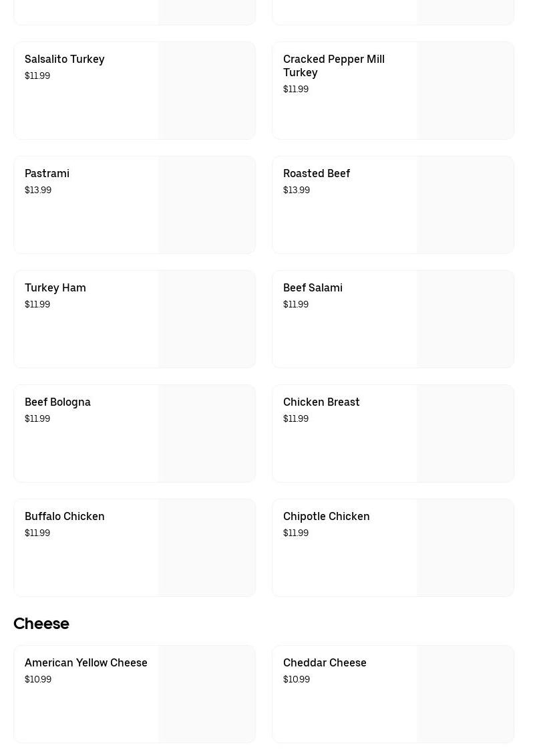
Task: Open the Salsalito Turkey menu item
Action: pos(65,59)
